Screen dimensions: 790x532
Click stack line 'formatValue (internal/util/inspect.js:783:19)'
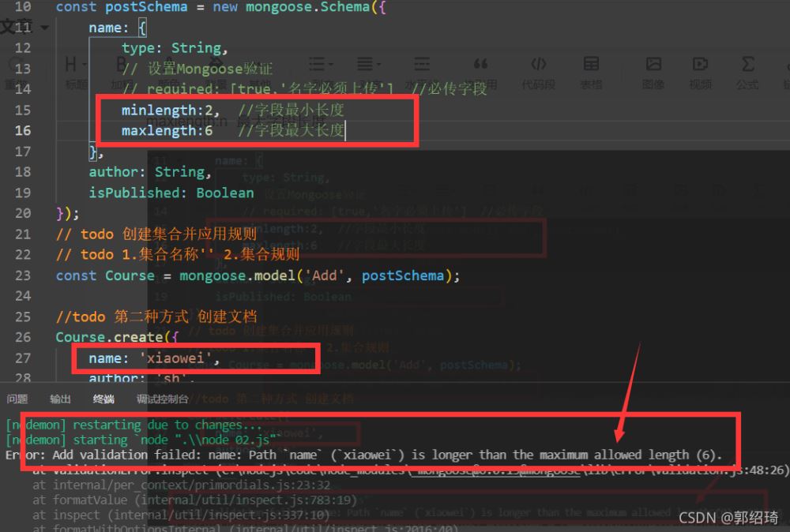point(194,500)
